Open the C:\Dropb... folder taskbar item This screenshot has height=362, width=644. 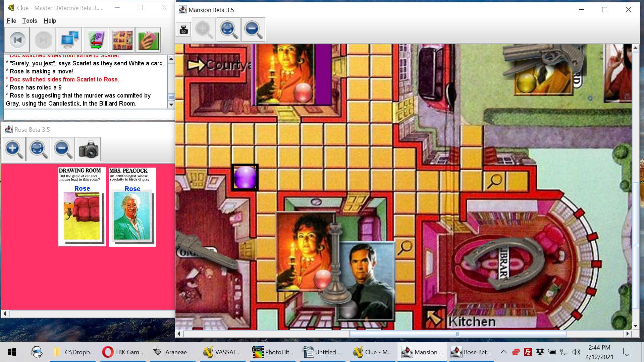73,352
